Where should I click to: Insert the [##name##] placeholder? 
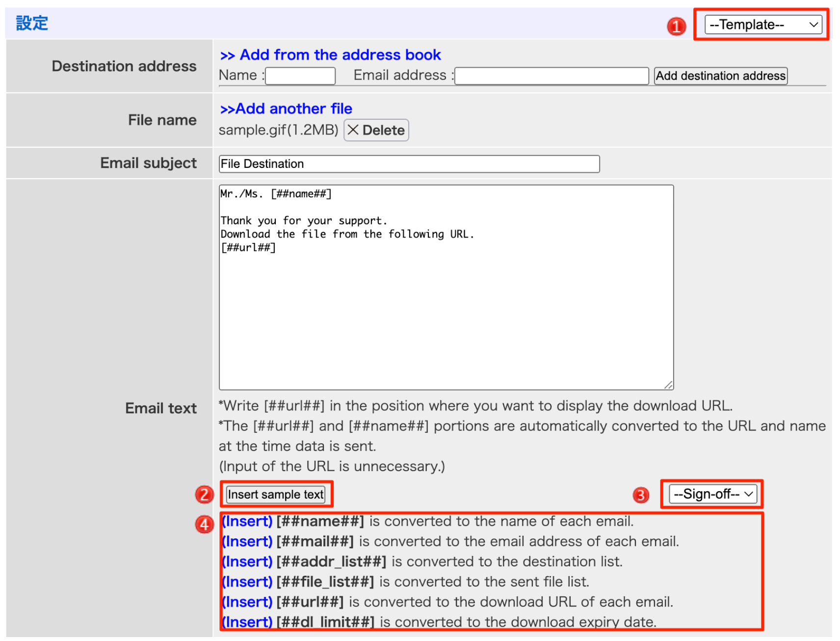point(246,521)
